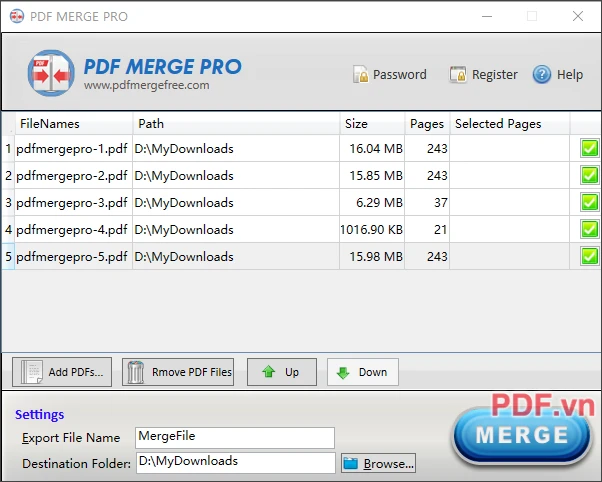Click the path cell of pdfmergepro-4.pdf
This screenshot has width=602, height=482.
pyautogui.click(x=236, y=229)
